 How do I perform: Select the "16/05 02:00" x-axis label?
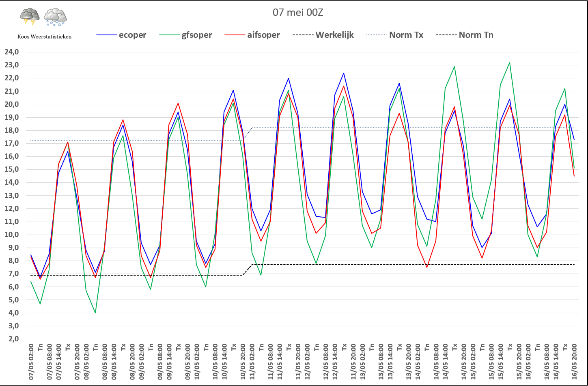coord(528,361)
